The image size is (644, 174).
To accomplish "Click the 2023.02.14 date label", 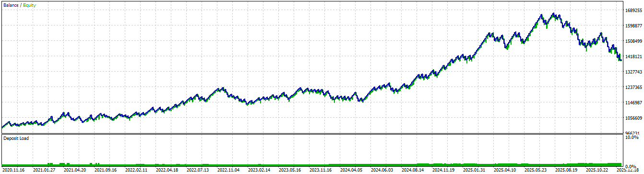I will tap(259, 170).
